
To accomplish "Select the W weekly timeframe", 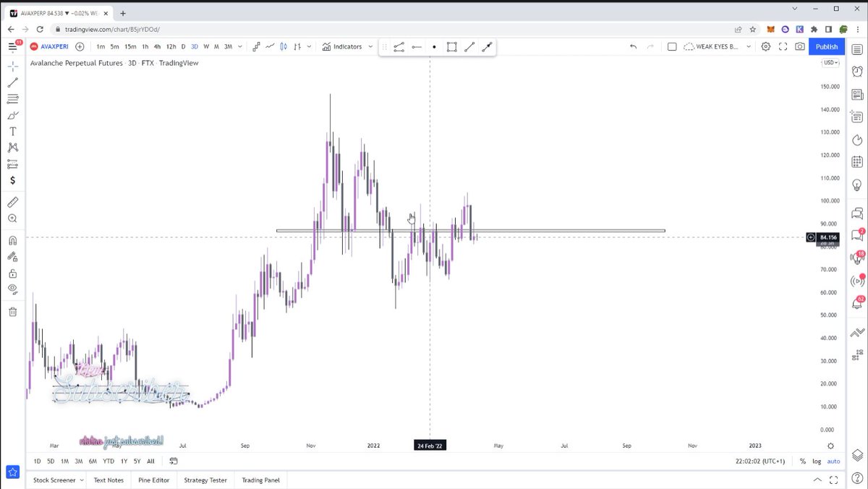I will (x=206, y=46).
